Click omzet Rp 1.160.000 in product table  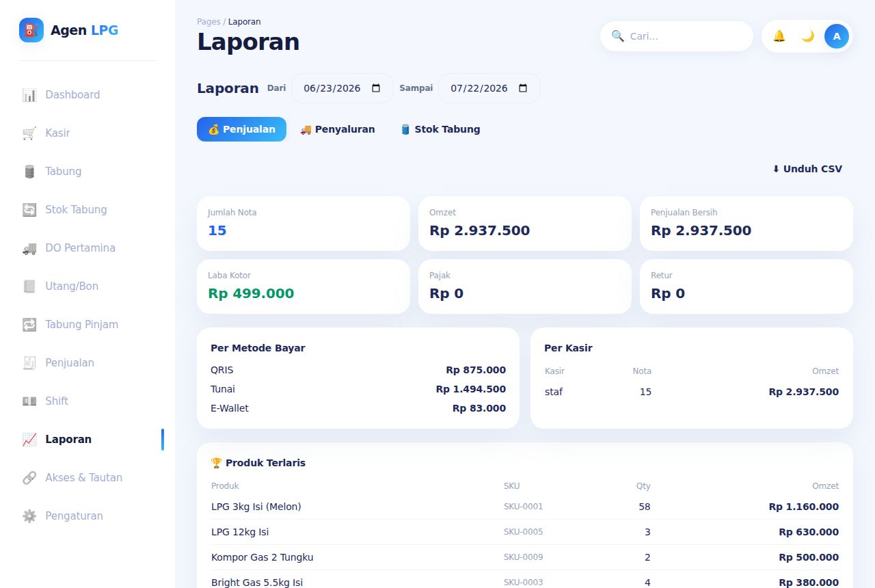click(804, 507)
